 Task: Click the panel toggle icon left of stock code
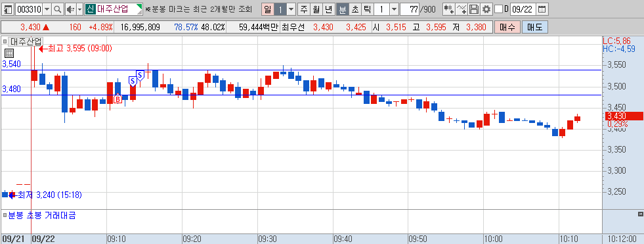(x=9, y=9)
